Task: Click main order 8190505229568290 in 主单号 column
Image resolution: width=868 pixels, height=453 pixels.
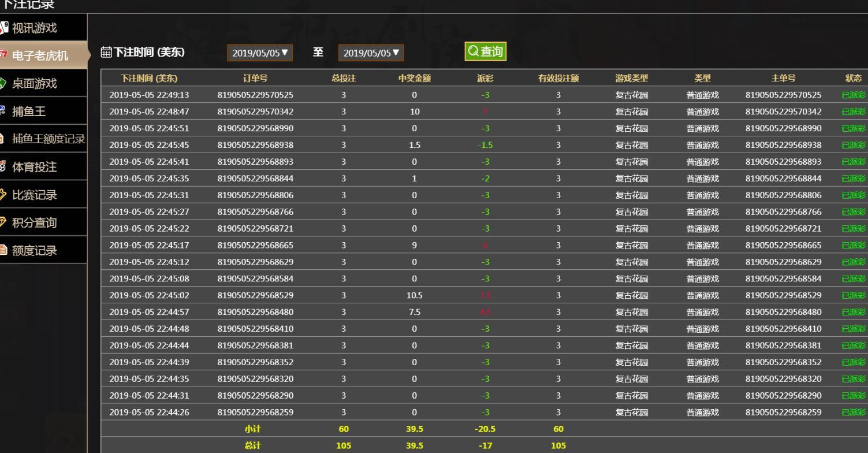Action: click(x=783, y=396)
